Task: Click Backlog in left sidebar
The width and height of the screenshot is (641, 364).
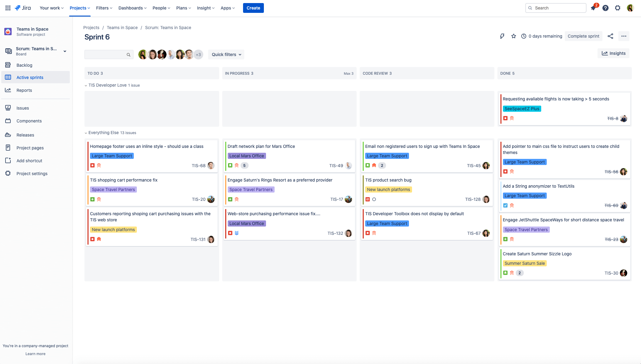Action: [24, 65]
